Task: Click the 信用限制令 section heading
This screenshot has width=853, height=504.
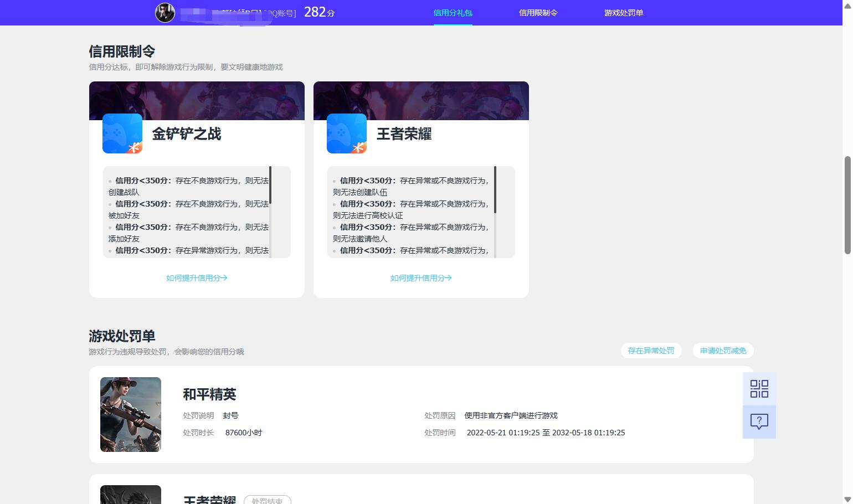Action: click(122, 52)
